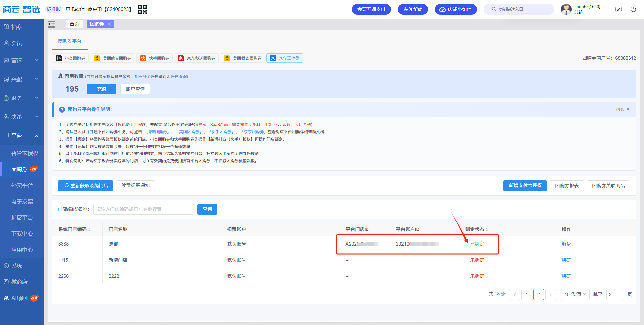Collapse instructions with 收起 toggle
The height and width of the screenshot is (325, 644).
point(623,110)
